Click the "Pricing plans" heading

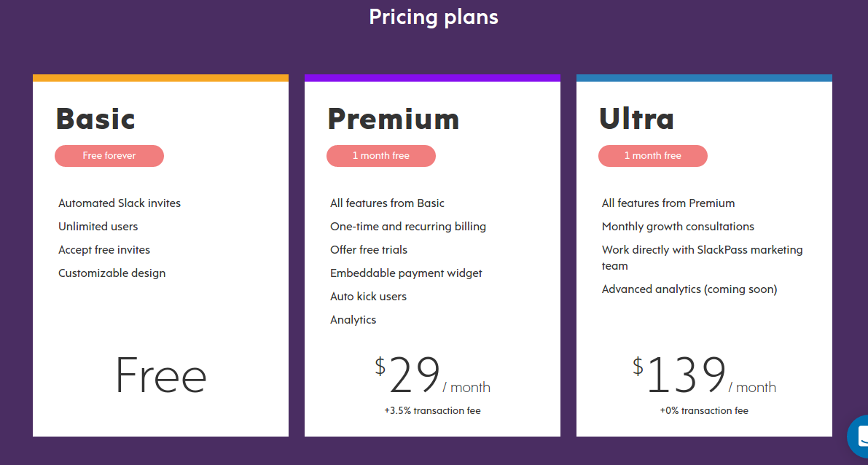pos(434,17)
